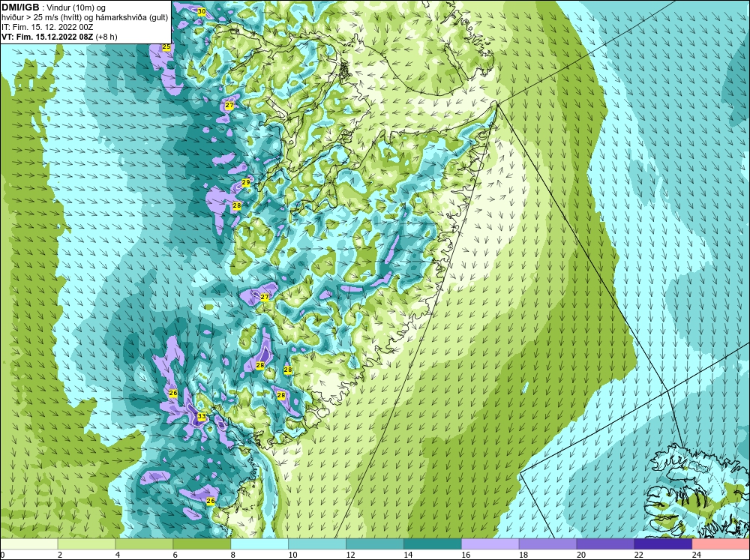
Task: Click the legend scale number 6
Action: tap(175, 555)
